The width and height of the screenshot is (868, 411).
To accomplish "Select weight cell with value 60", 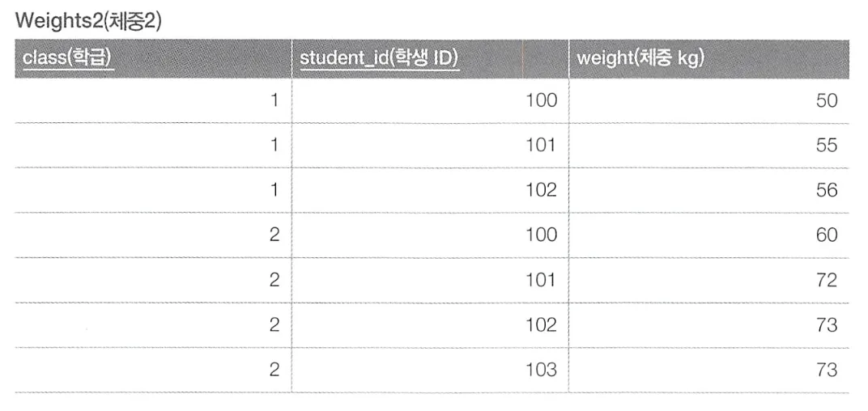I will click(x=709, y=235).
